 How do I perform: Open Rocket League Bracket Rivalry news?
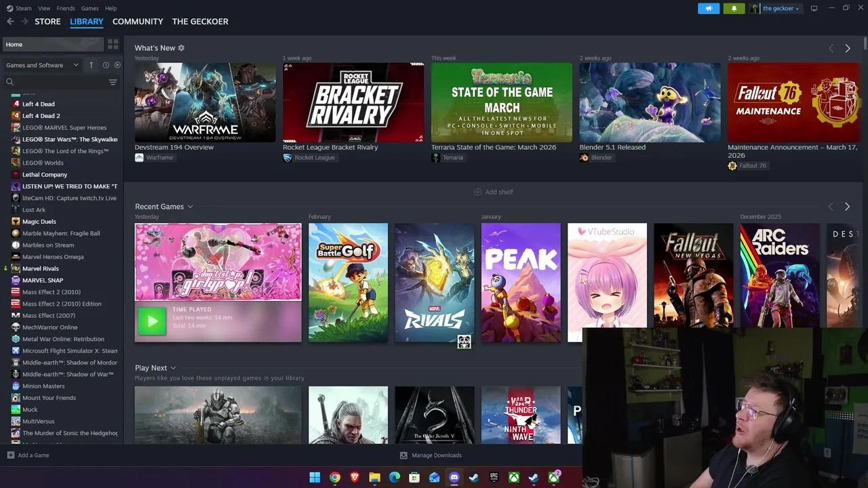[x=353, y=102]
